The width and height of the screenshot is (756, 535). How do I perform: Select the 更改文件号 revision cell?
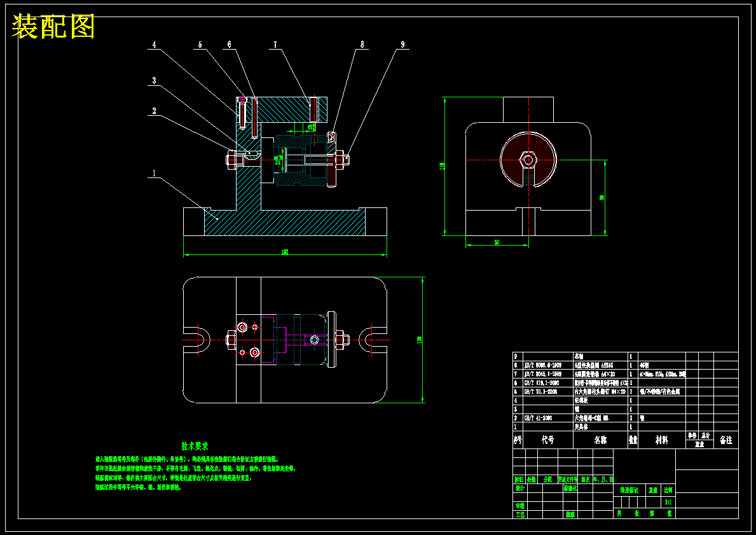coord(568,480)
